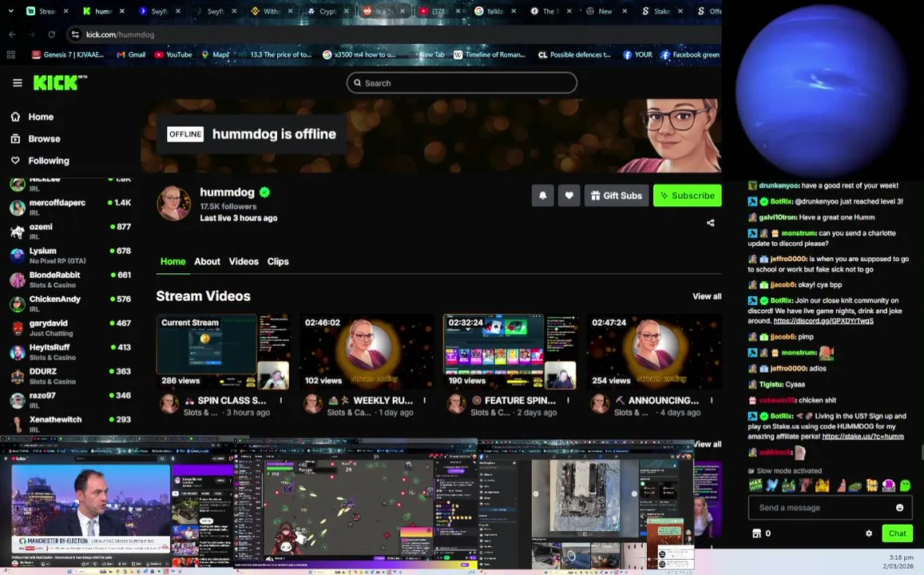Screen dimensions: 924x575
Task: Open the Timeline of Roman bookmark
Action: click(489, 55)
